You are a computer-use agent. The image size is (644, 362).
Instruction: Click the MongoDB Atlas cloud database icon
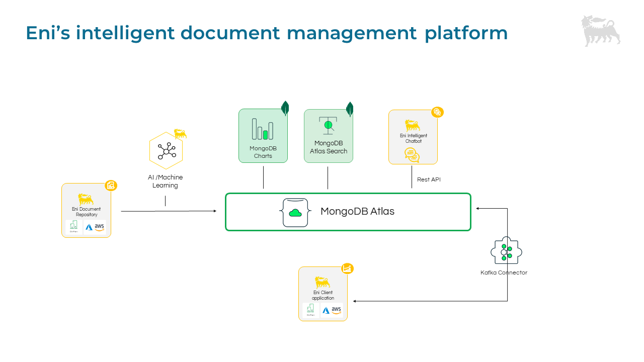click(295, 212)
